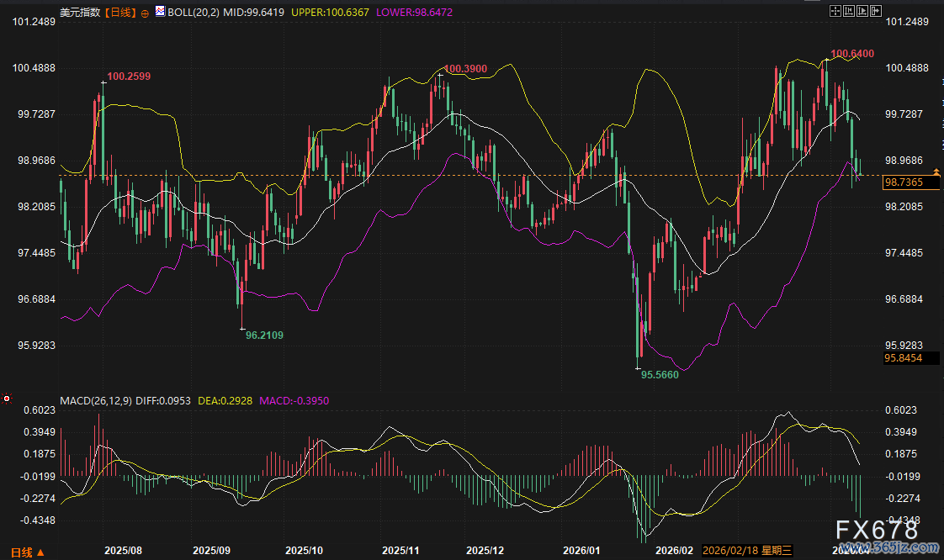Click the 100.6400 high price marker
This screenshot has width=944, height=560.
852,54
